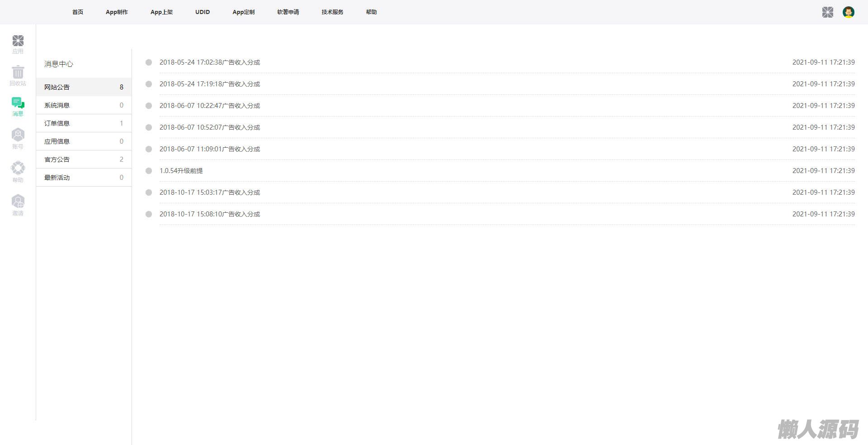This screenshot has width=868, height=445.
Task: Open the user avatar in the top-right corner
Action: [x=848, y=12]
